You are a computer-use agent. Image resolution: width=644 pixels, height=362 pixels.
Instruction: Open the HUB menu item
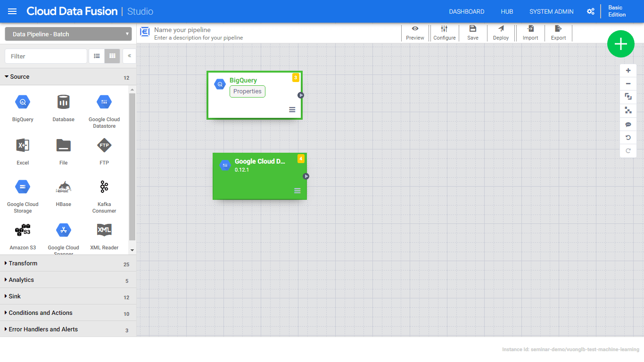507,12
